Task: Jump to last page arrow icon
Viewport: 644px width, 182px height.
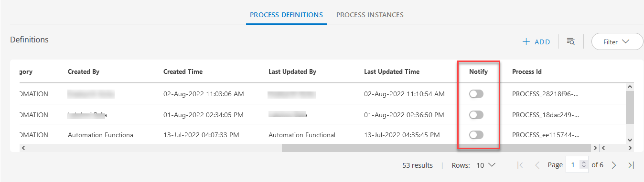Action: 631,165
